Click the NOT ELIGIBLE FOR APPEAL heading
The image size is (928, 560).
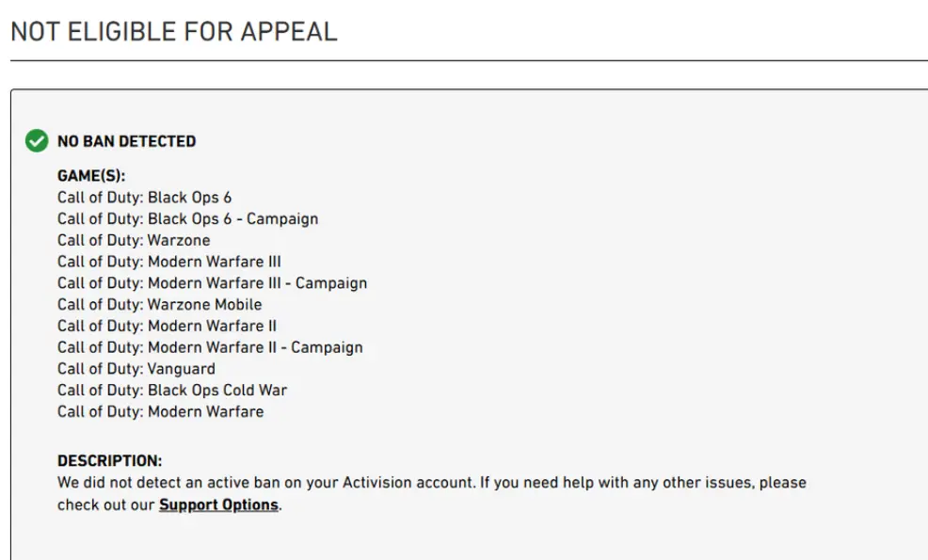(x=174, y=31)
